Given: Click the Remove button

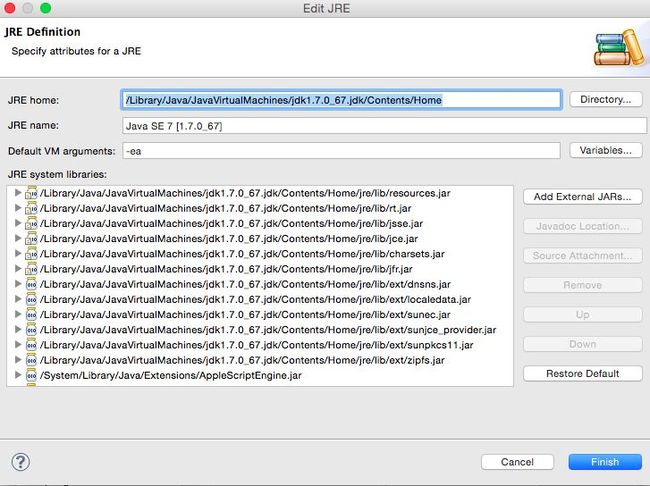Looking at the screenshot, I should point(582,285).
